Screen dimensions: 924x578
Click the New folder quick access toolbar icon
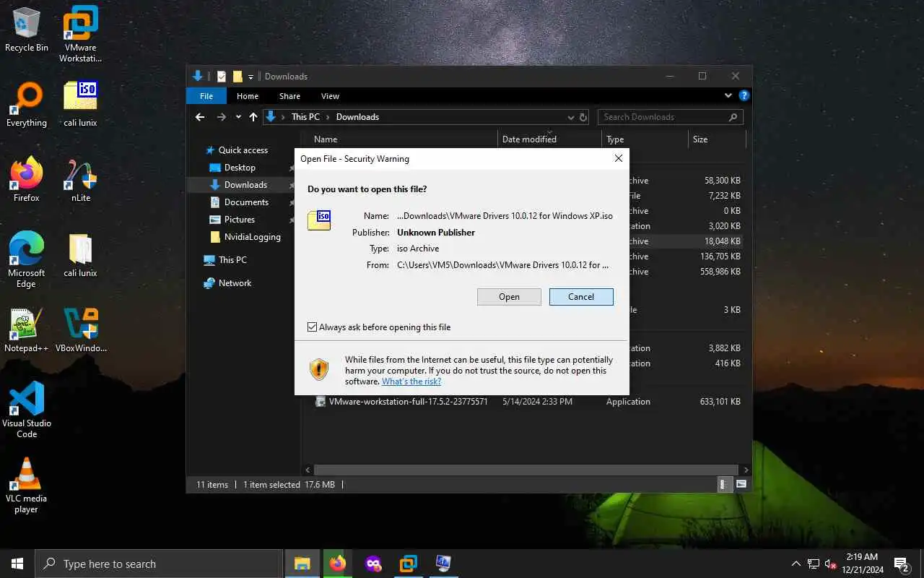(x=237, y=77)
